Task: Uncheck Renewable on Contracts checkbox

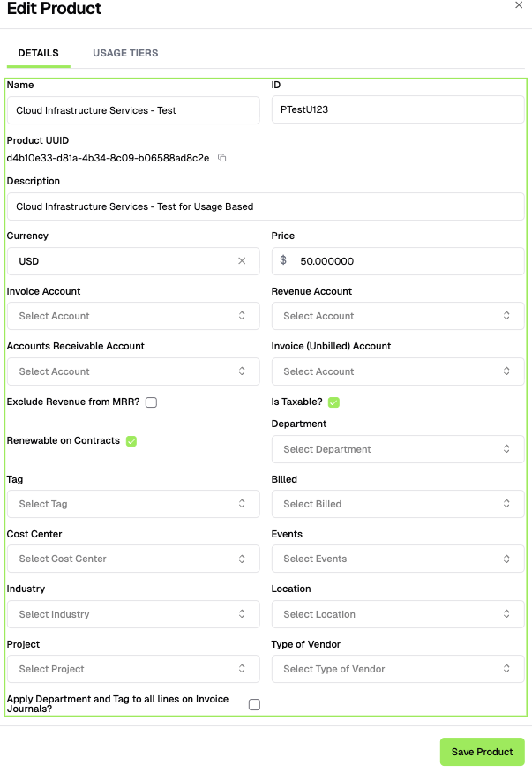Action: coord(131,440)
